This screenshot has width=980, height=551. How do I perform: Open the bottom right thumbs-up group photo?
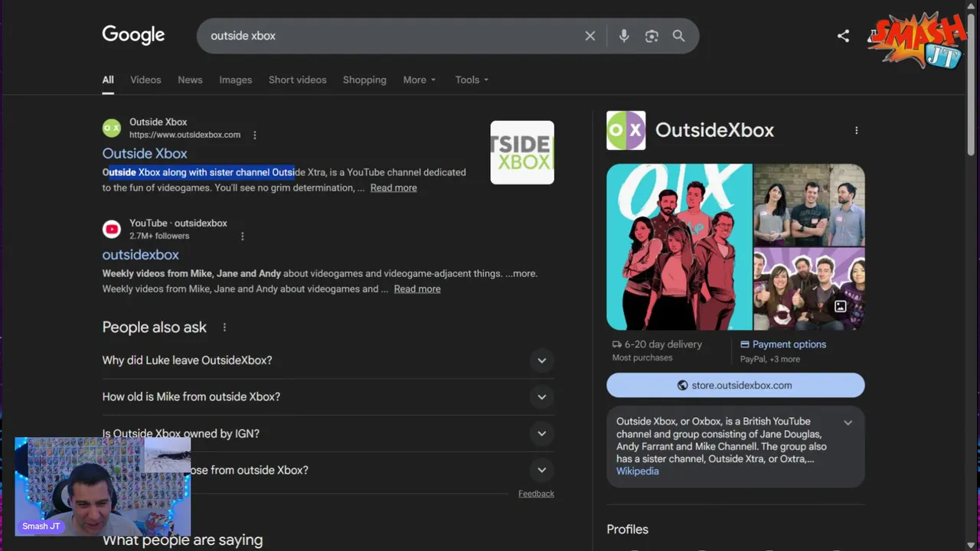[809, 289]
